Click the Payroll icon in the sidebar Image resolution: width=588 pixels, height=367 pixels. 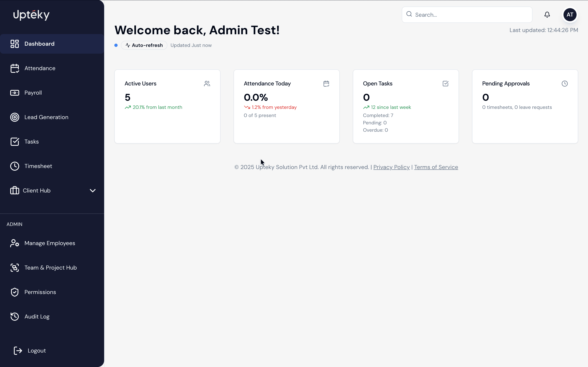point(14,93)
